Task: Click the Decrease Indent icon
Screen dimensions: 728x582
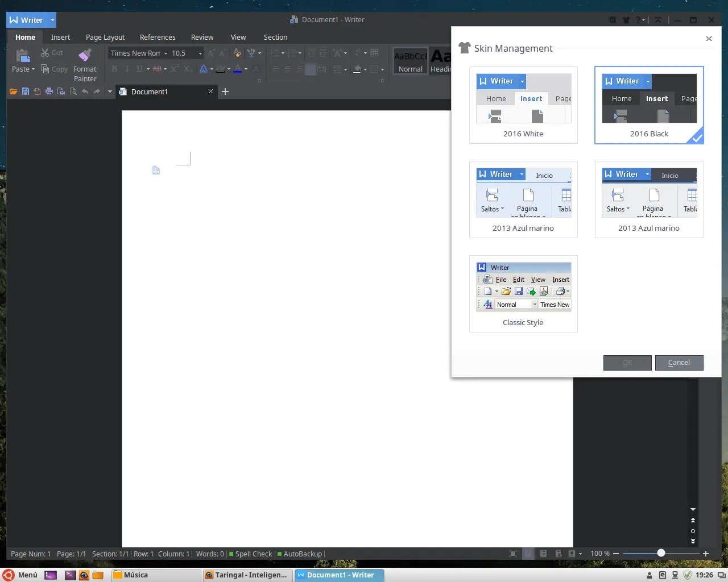Action: pyautogui.click(x=311, y=53)
